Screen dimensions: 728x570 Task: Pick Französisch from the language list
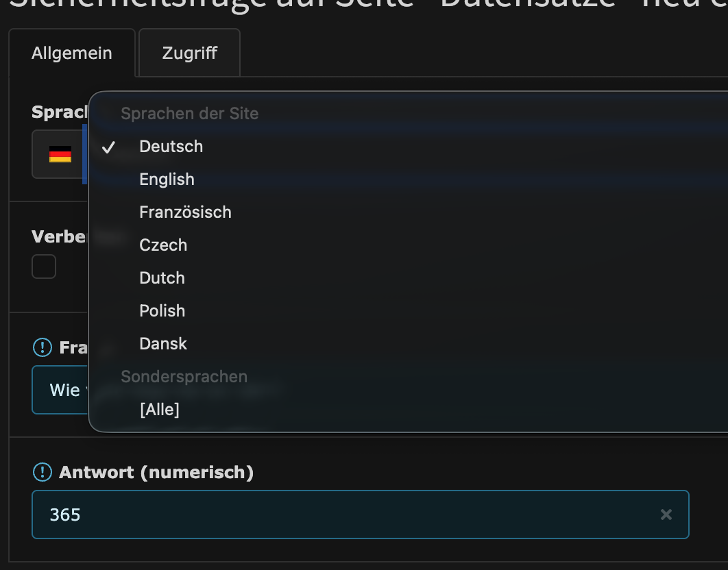pos(185,212)
